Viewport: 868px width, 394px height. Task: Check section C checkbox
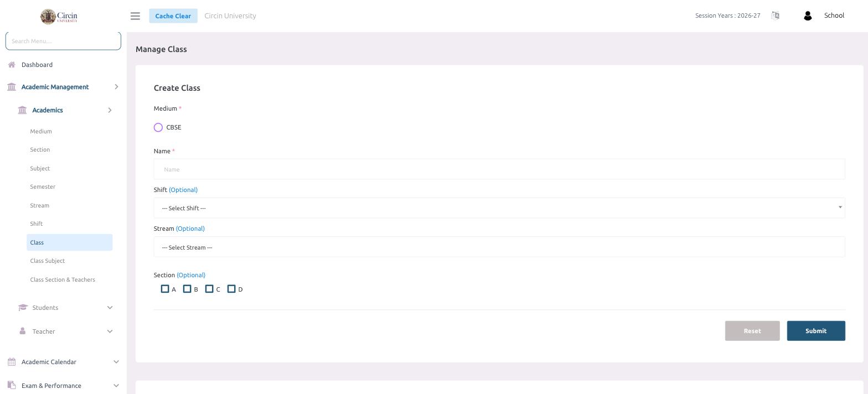[x=209, y=289]
